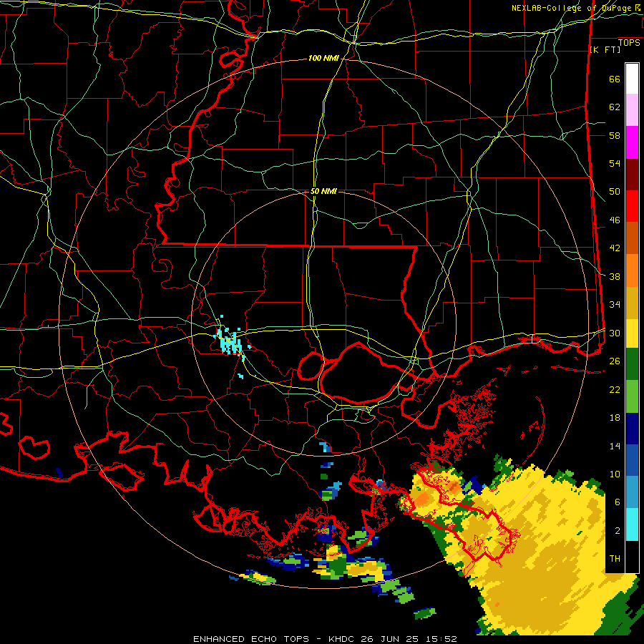Click the white swatch in the tops legend

pyautogui.click(x=632, y=79)
